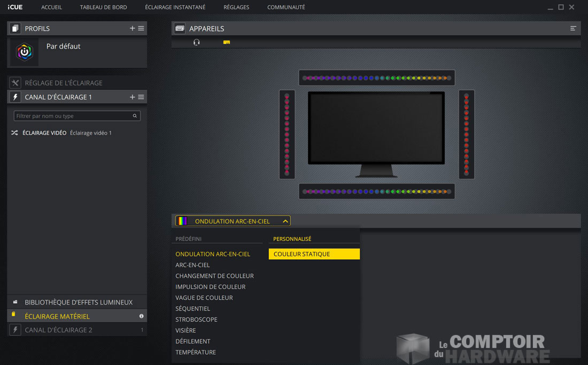Open the Appareils options menu

[573, 28]
